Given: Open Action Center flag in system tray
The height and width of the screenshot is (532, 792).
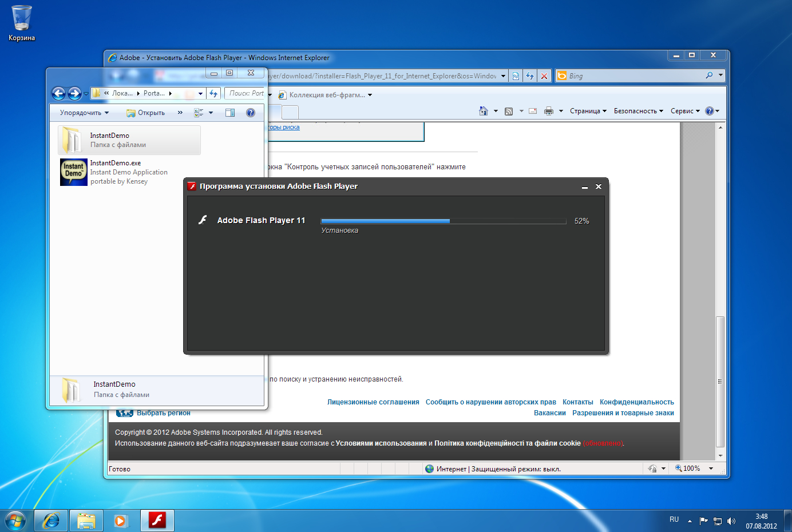Looking at the screenshot, I should click(x=704, y=521).
